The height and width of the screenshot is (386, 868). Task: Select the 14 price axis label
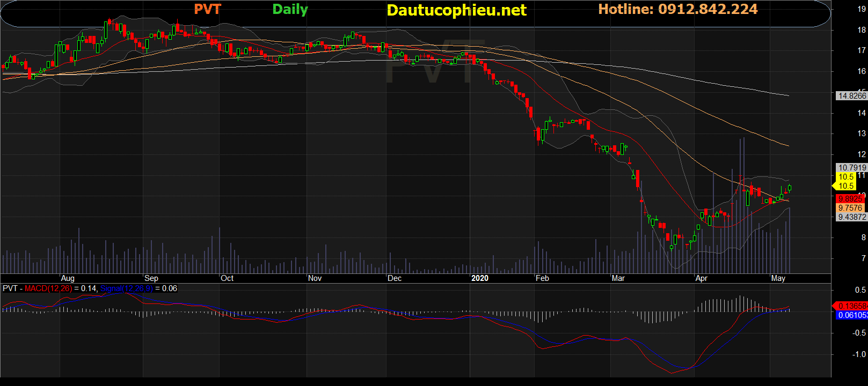point(862,113)
